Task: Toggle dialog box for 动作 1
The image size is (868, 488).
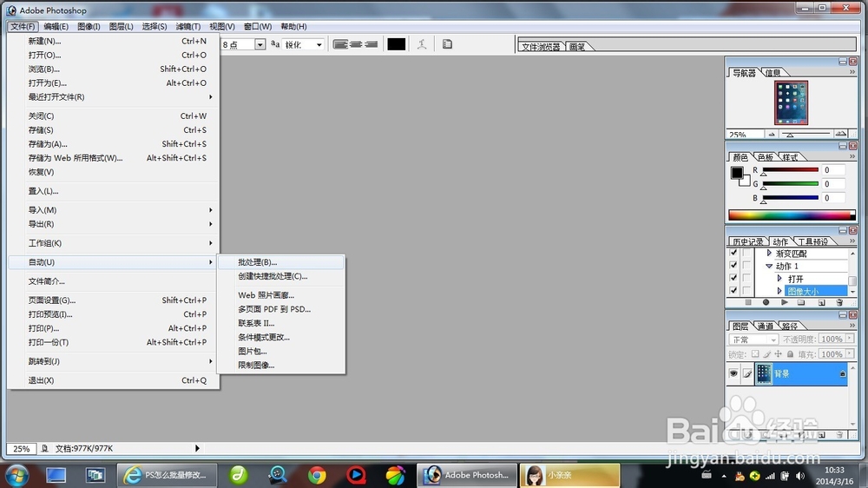Action: [746, 266]
